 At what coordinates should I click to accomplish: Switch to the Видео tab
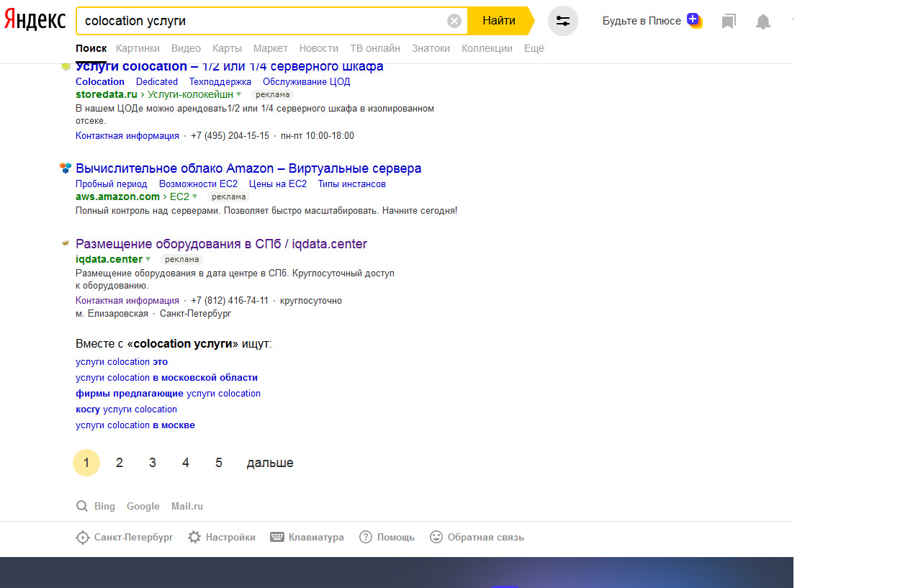click(x=186, y=48)
